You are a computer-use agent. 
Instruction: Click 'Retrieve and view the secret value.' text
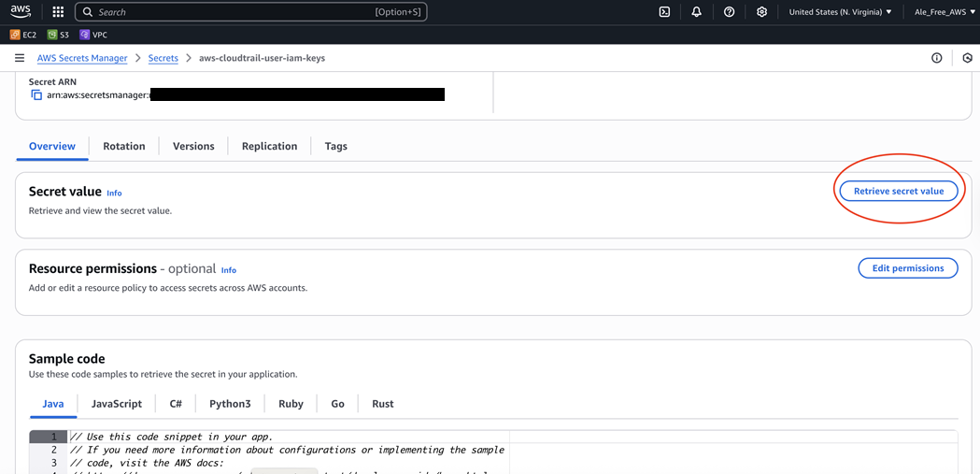pos(100,211)
